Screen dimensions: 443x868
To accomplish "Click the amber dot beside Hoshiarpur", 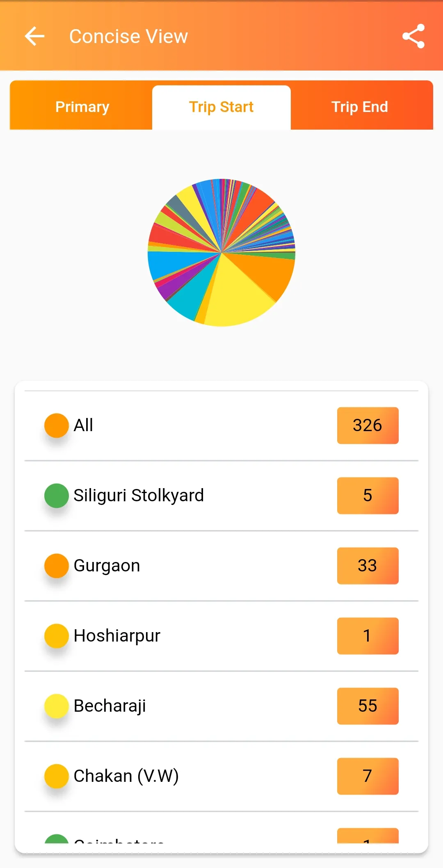I will click(x=57, y=636).
